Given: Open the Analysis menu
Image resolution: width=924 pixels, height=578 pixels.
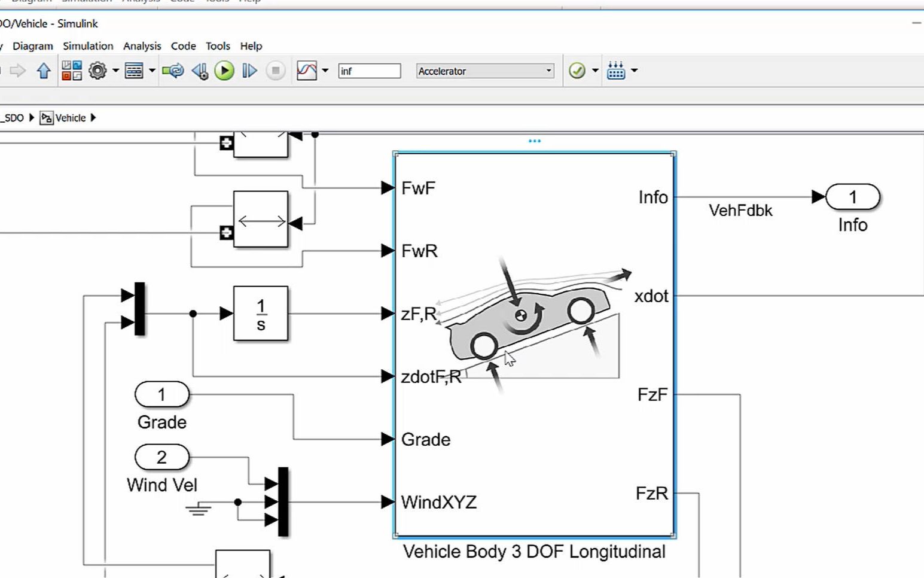Looking at the screenshot, I should click(x=142, y=46).
